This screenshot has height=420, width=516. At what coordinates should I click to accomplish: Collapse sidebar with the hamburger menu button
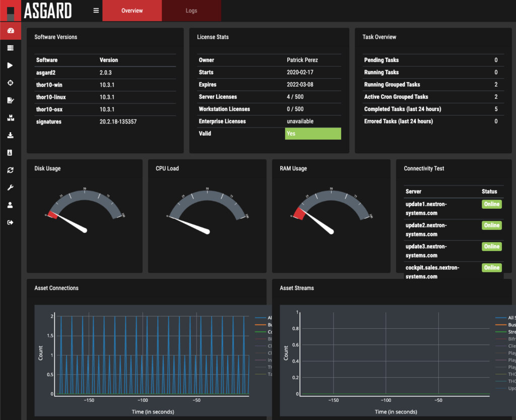click(96, 11)
